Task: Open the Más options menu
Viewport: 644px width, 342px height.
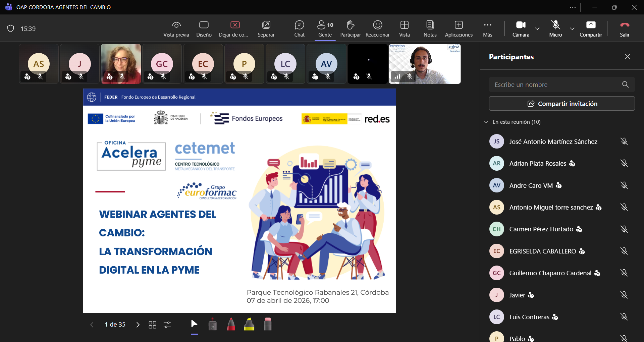Action: tap(487, 28)
